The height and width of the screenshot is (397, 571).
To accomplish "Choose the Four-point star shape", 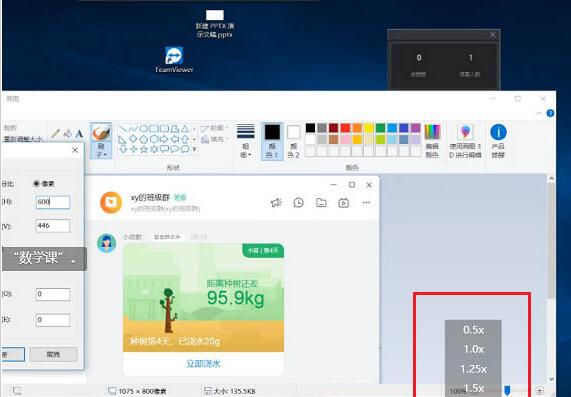I will pos(133,149).
